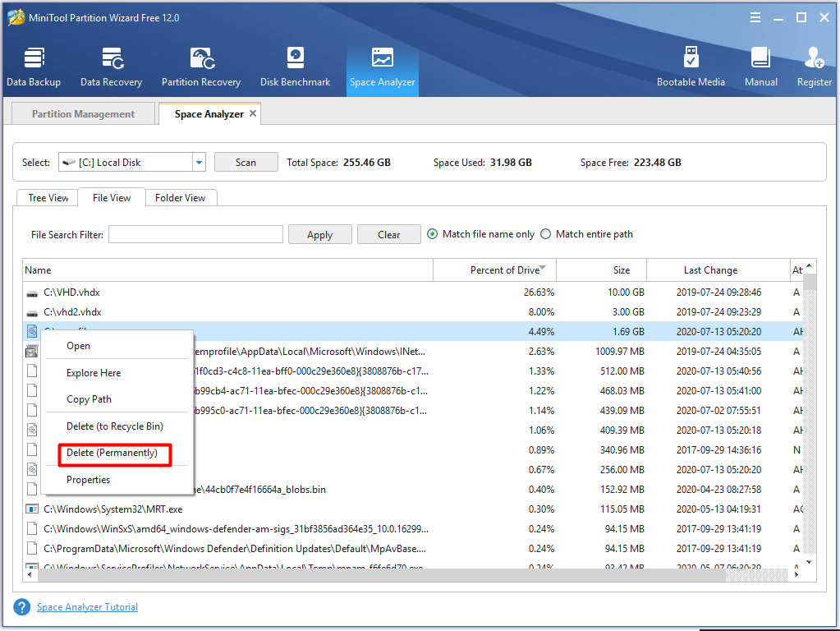The image size is (840, 631).
Task: Open Partition Recovery
Action: (201, 67)
